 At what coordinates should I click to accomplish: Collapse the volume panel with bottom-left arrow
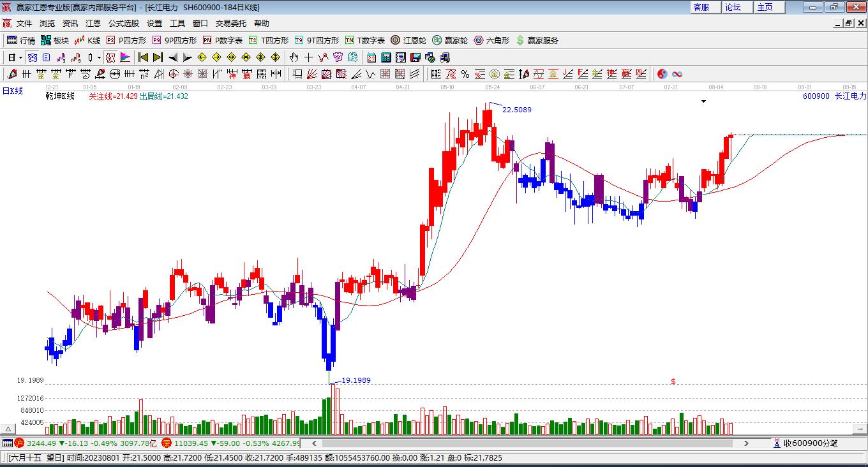coord(8,429)
